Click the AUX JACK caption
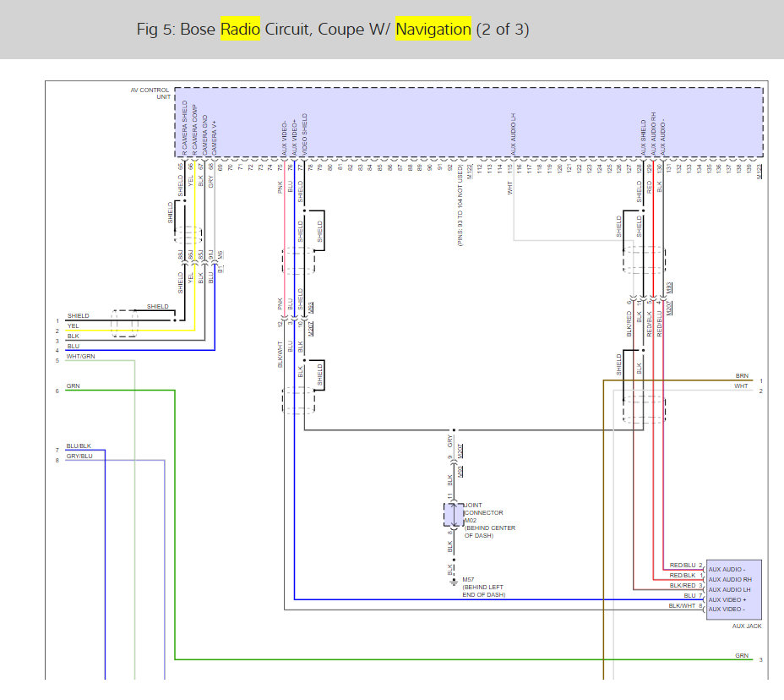Image resolution: width=784 pixels, height=700 pixels. (x=747, y=626)
